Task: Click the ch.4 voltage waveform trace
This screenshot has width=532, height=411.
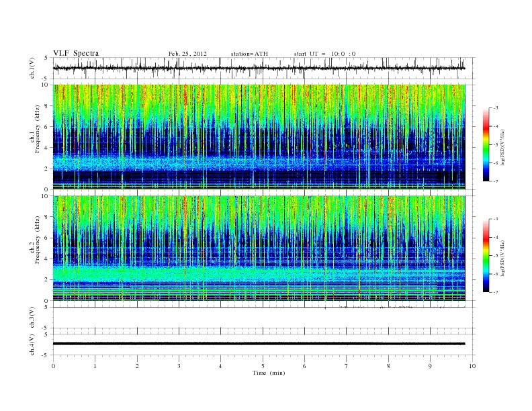Action: (259, 344)
